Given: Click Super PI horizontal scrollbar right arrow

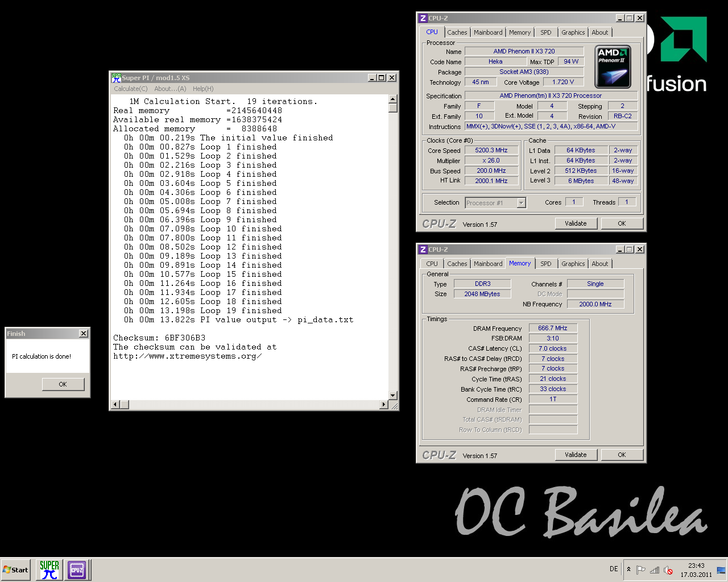Looking at the screenshot, I should 384,405.
